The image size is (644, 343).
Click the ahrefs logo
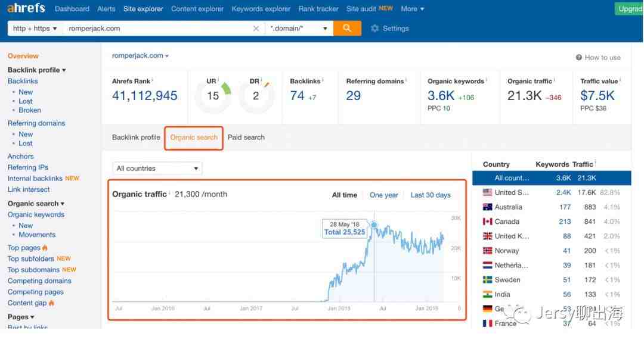26,8
